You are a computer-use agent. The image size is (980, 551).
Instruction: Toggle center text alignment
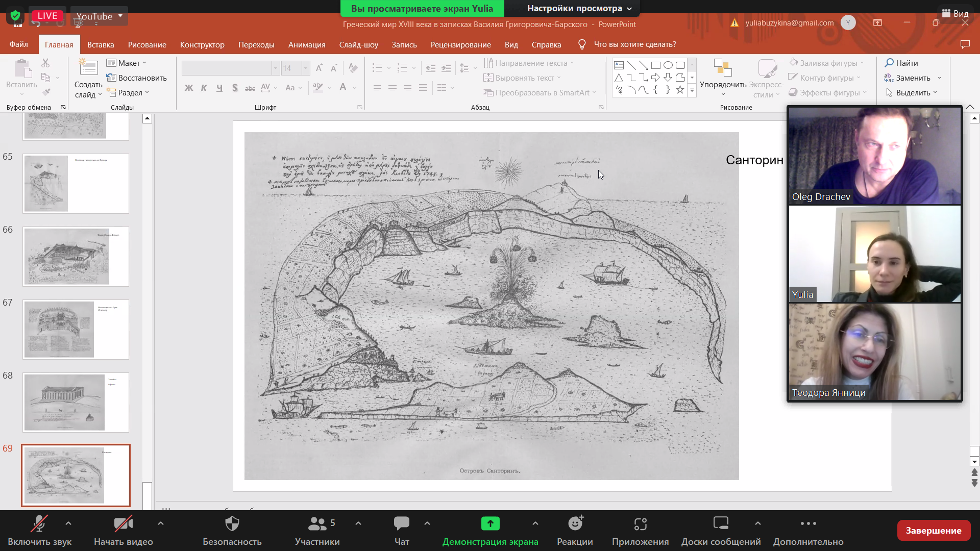(x=393, y=88)
